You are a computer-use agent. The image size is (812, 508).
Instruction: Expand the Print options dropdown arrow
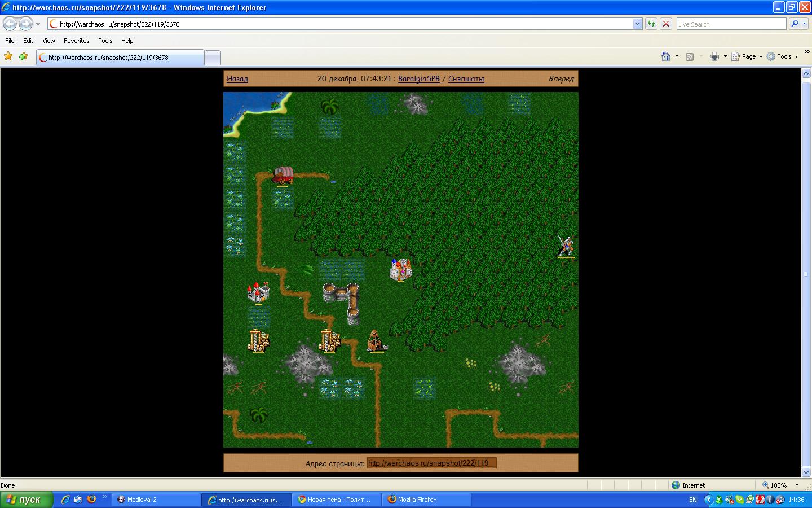(725, 56)
